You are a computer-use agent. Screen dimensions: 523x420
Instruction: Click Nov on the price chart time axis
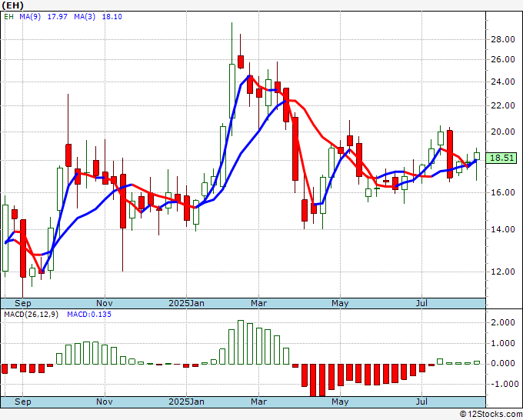pos(105,303)
